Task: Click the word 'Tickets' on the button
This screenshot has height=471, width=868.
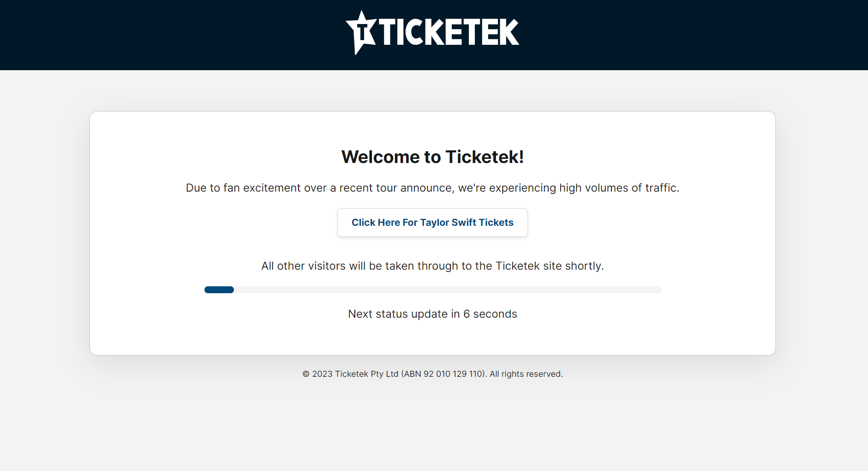Action: 496,223
